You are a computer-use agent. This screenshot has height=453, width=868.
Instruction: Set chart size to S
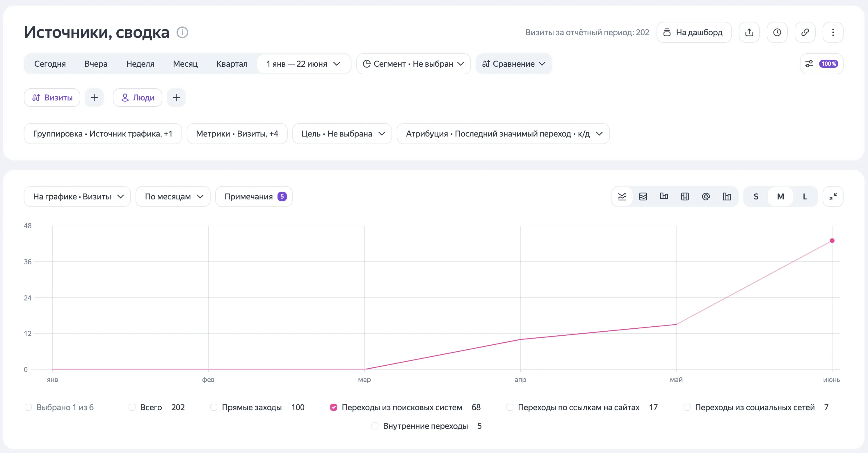[756, 197]
